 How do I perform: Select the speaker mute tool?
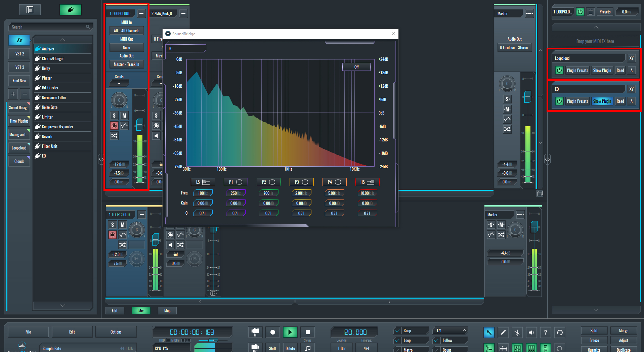click(531, 333)
